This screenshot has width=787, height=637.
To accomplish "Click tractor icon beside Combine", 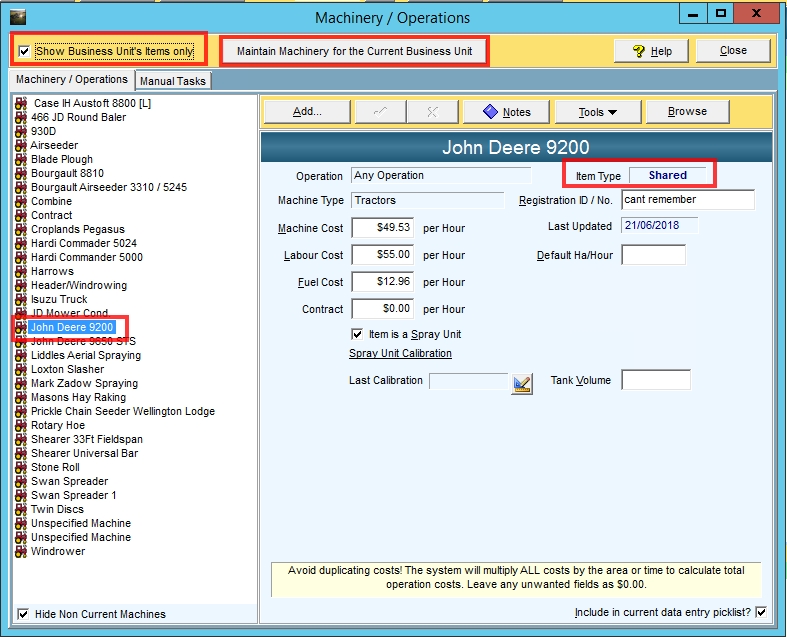I will click(x=21, y=201).
